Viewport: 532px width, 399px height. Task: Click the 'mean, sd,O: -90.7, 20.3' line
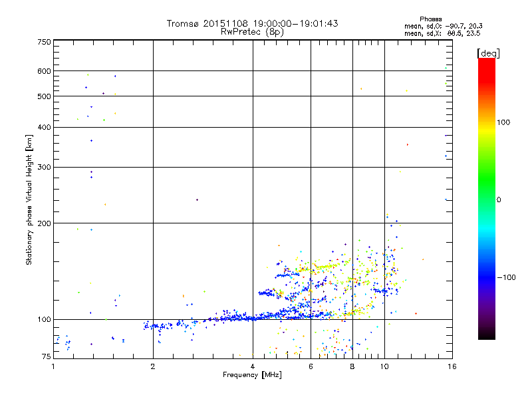point(443,26)
